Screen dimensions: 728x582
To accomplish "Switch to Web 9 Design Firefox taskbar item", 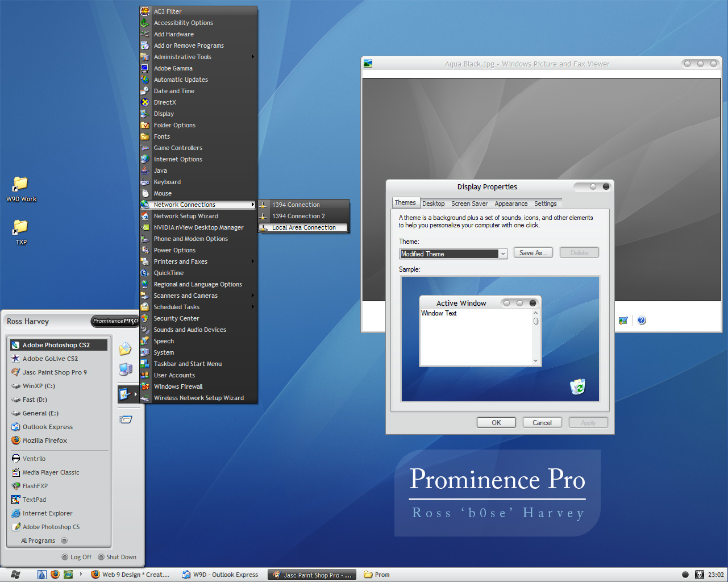I will tap(131, 575).
